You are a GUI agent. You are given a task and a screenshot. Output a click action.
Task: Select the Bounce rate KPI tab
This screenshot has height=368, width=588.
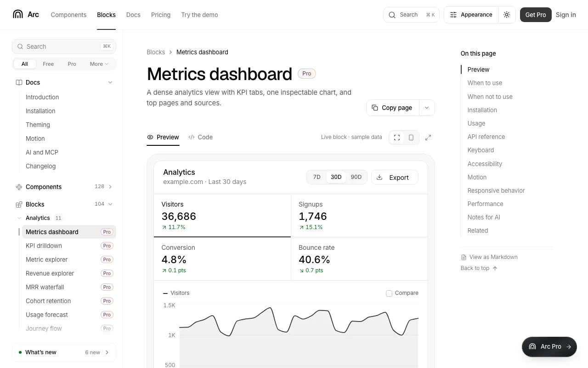(359, 259)
